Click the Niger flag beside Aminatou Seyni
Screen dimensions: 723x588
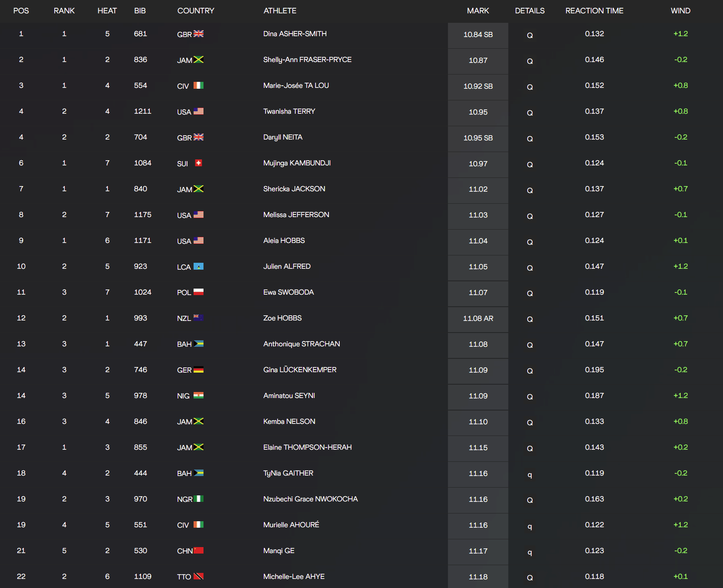(x=198, y=395)
